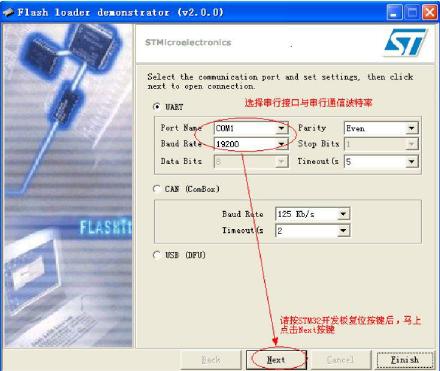Open the Parity Even dropdown
Image resolution: width=440 pixels, height=371 pixels.
point(381,128)
